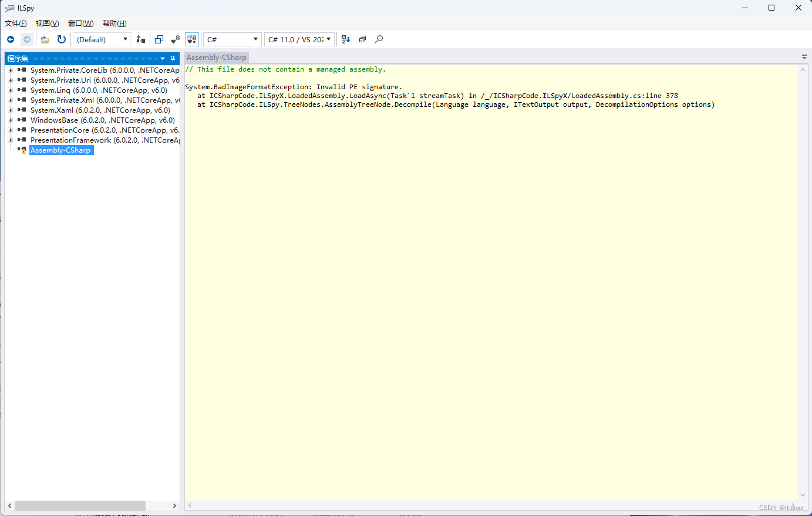Image resolution: width=812 pixels, height=516 pixels.
Task: Click the sort assemblies A-Z icon
Action: click(346, 39)
